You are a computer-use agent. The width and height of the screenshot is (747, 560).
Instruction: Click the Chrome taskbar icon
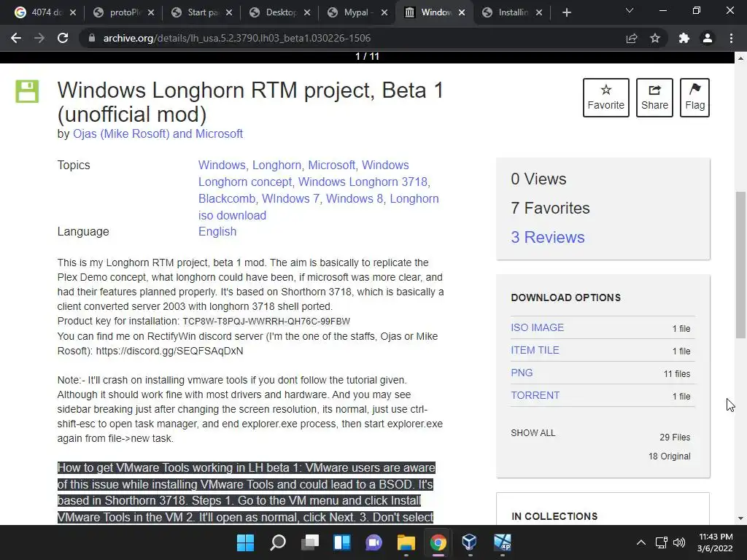[438, 542]
